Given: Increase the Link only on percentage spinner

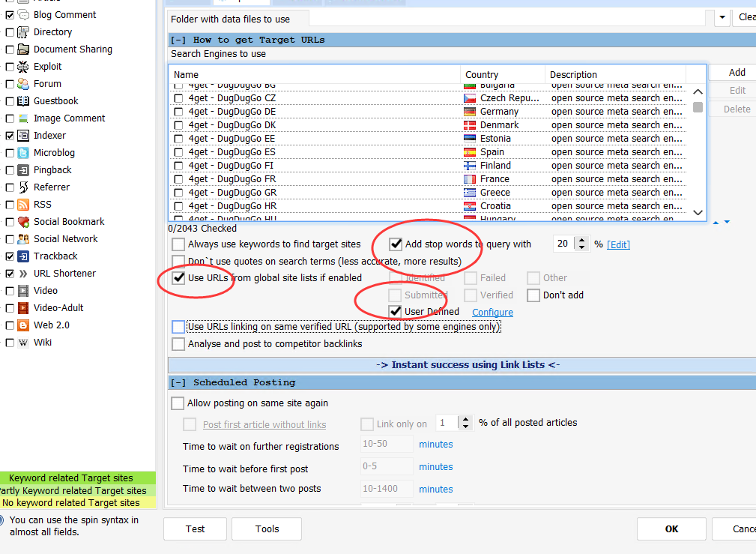Looking at the screenshot, I should (465, 419).
